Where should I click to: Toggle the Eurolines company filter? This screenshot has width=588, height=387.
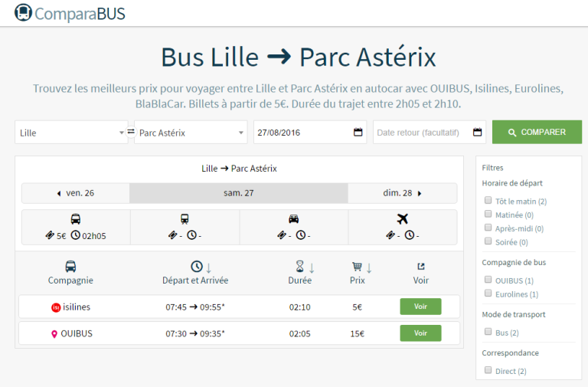[x=488, y=294]
